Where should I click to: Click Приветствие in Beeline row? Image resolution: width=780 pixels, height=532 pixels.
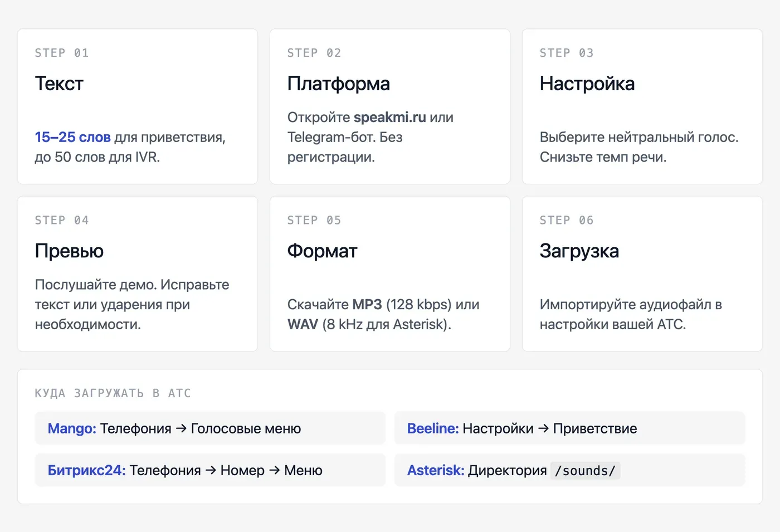click(595, 428)
